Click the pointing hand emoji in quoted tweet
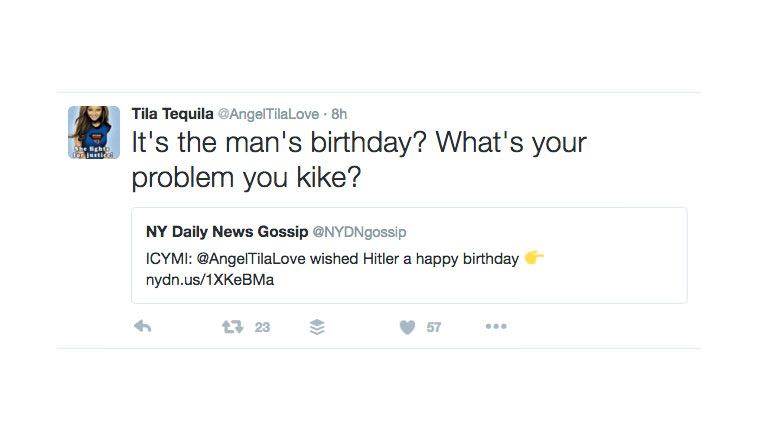This screenshot has width=781, height=440. [534, 259]
